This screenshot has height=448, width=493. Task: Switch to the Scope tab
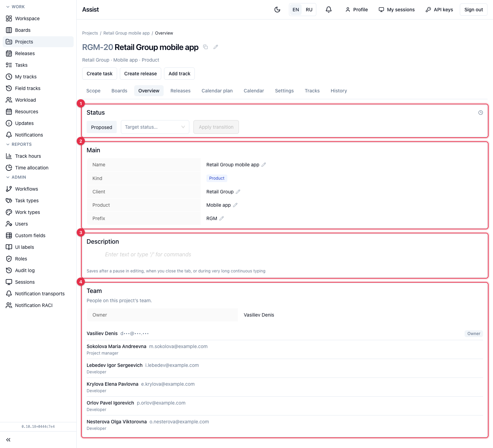click(93, 91)
